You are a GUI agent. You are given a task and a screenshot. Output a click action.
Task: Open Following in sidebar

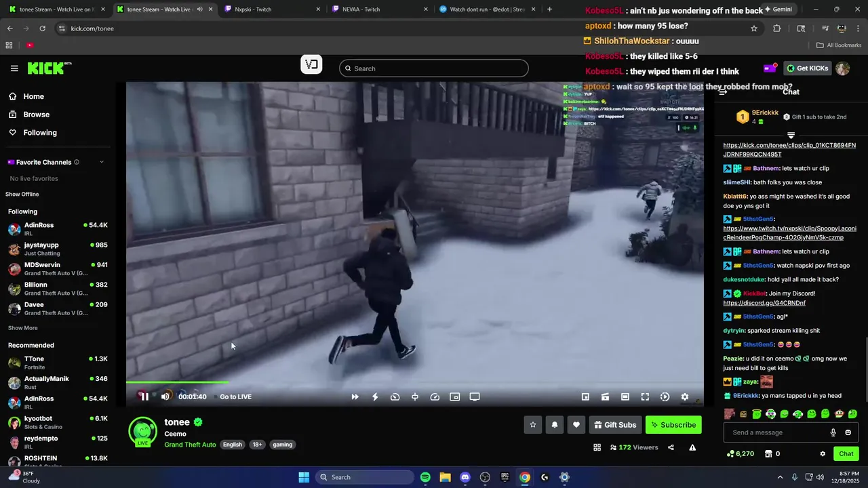coord(40,132)
